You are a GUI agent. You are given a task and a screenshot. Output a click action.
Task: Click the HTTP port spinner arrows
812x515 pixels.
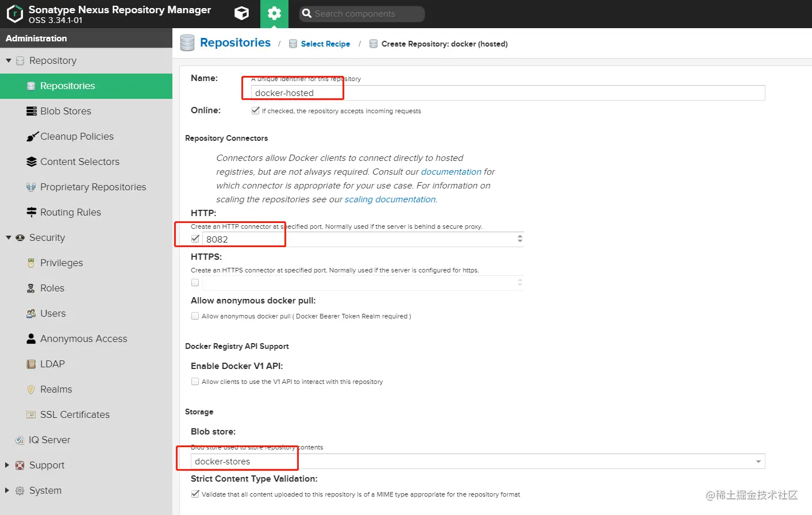pos(520,239)
